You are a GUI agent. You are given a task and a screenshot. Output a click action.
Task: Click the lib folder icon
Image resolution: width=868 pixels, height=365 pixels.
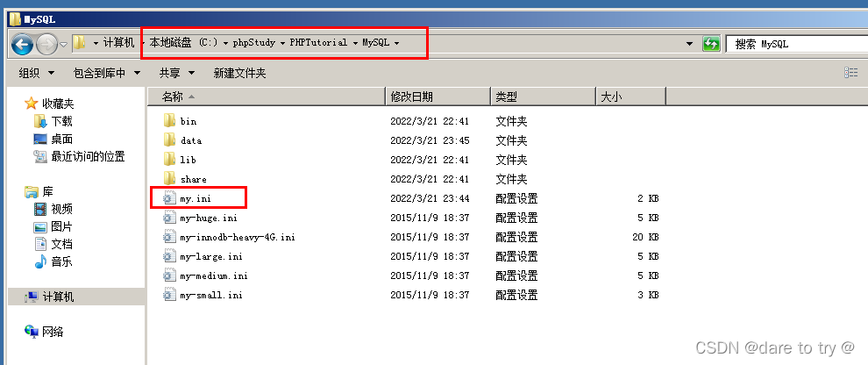(169, 159)
